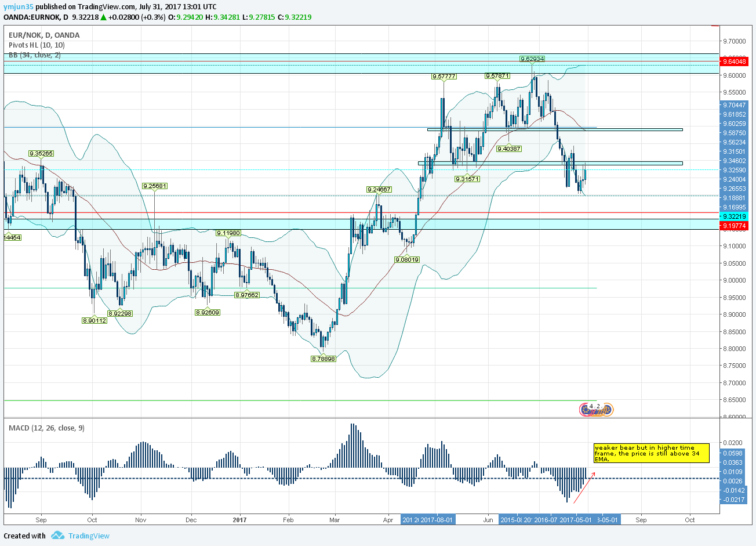Select the 8.92609 pivot low label

(208, 312)
